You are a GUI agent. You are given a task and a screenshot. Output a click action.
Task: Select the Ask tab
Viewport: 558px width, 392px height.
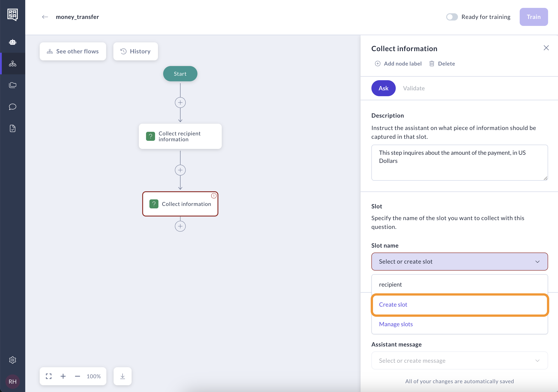coord(383,88)
